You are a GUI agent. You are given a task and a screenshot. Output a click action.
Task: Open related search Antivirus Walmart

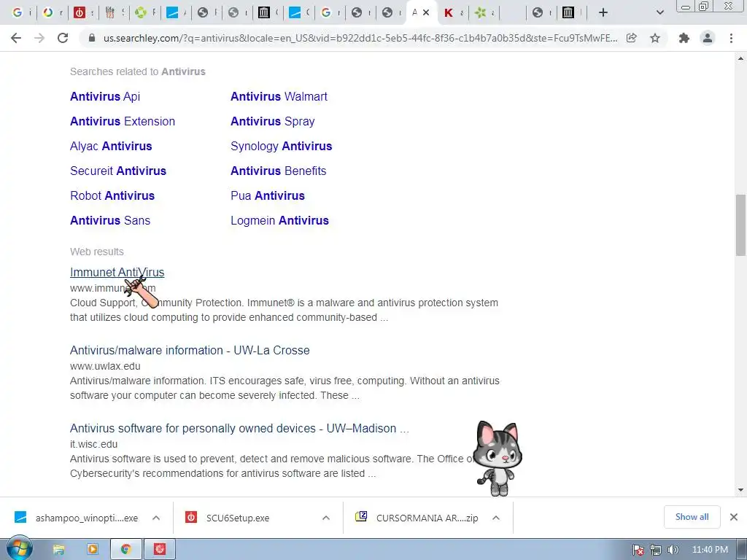[279, 96]
